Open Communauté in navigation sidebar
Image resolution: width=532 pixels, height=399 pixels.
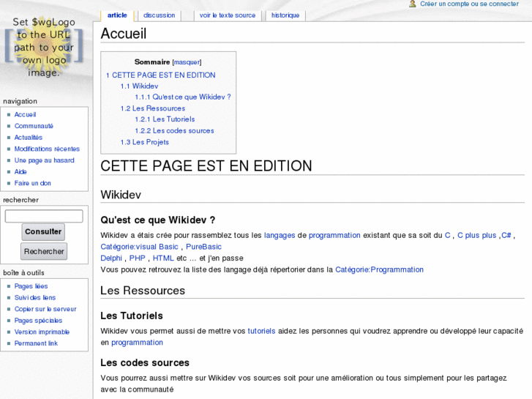pyautogui.click(x=34, y=126)
